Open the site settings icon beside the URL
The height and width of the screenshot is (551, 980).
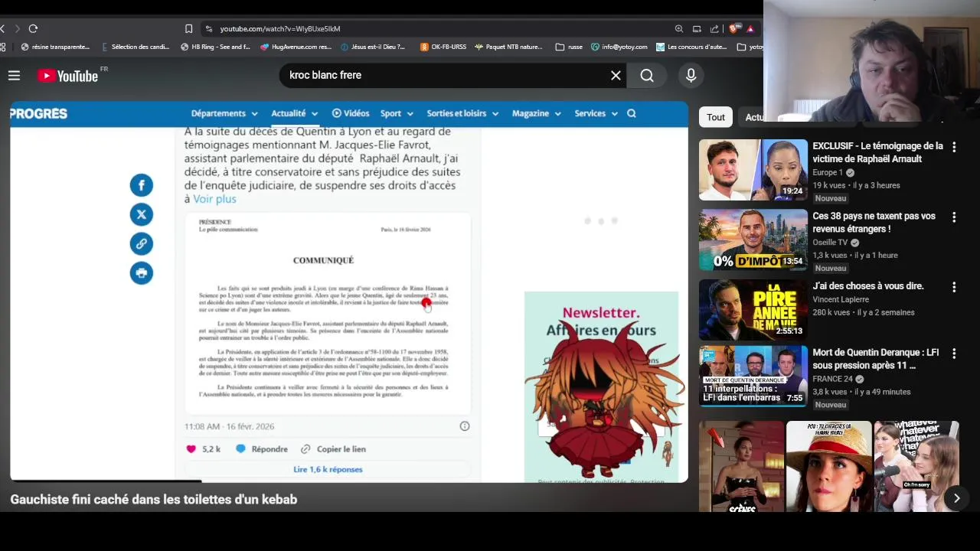208,28
